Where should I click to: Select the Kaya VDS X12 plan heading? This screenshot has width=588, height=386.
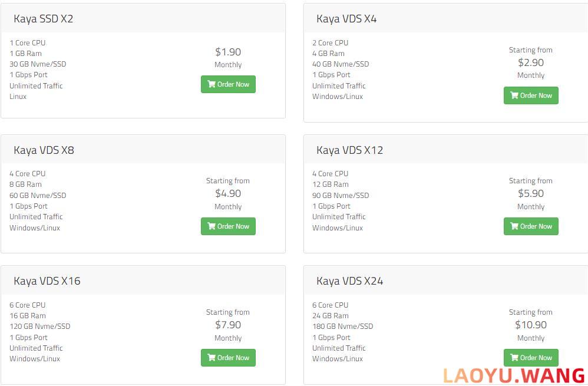350,150
